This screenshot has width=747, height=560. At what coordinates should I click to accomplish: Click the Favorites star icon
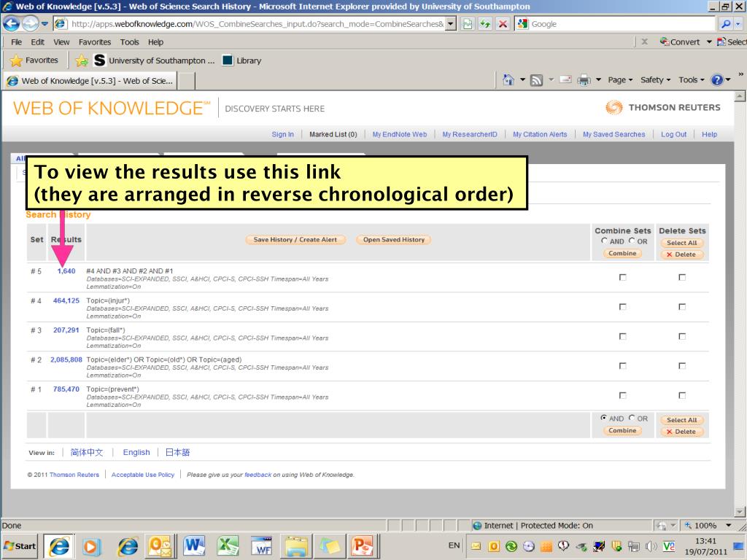point(16,61)
